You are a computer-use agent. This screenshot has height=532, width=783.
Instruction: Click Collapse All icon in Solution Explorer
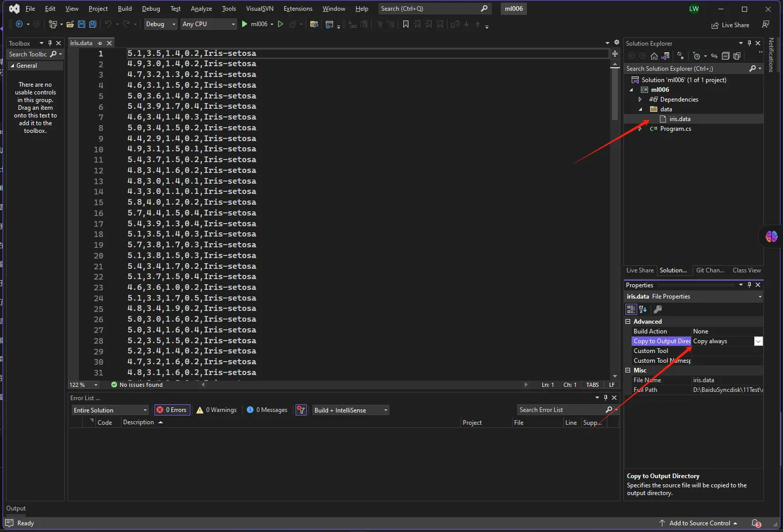point(726,56)
